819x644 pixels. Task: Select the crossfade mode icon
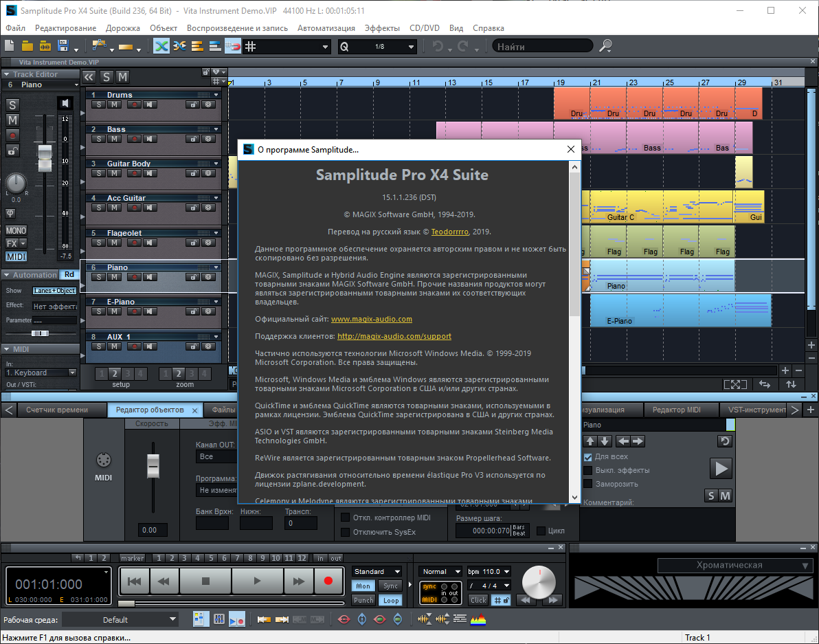tap(162, 47)
